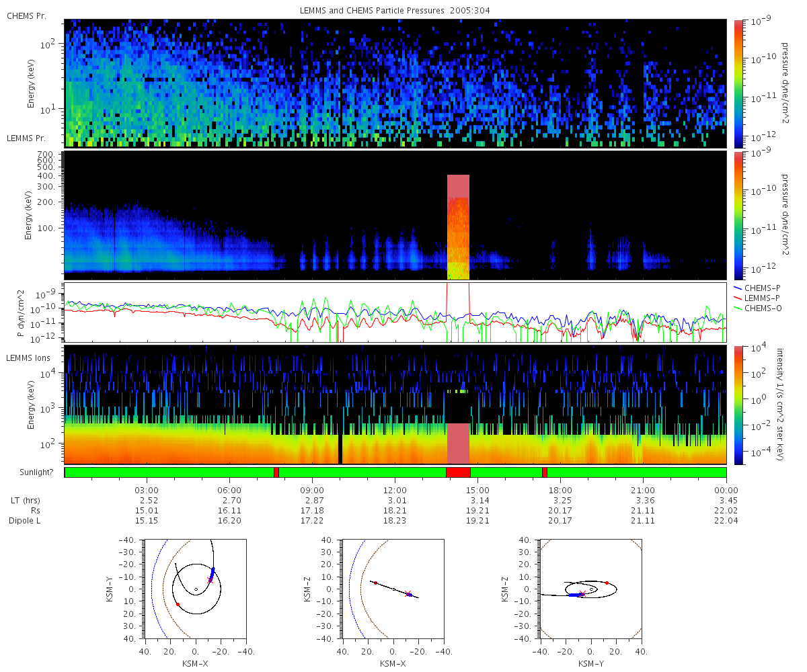This screenshot has width=807, height=672.
Task: Click the narrow red Sunlight marker before 18:00
Action: 545,472
